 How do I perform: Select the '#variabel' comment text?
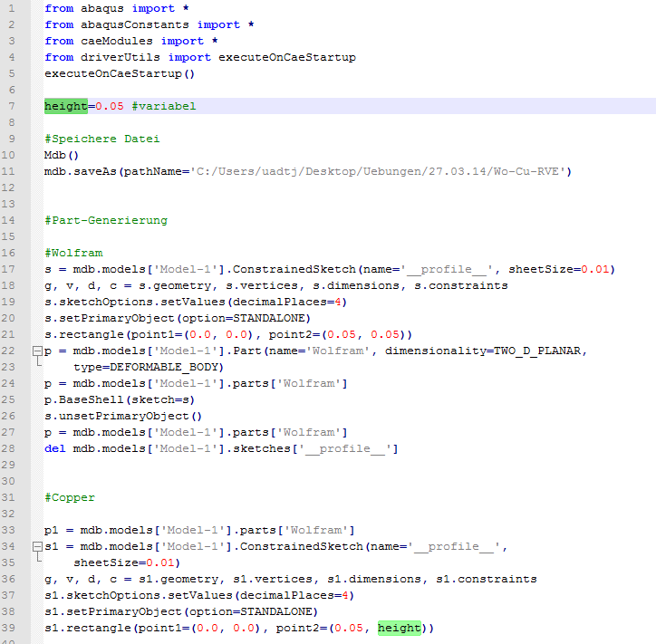[164, 106]
